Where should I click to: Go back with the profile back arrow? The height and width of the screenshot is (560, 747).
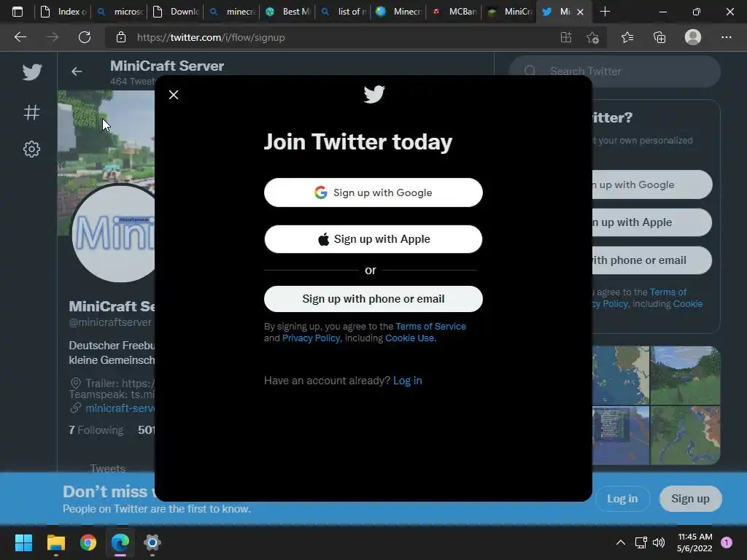tap(77, 71)
